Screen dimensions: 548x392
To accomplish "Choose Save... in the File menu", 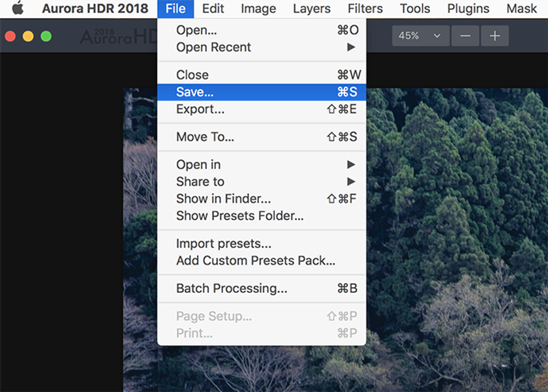I will pyautogui.click(x=262, y=92).
